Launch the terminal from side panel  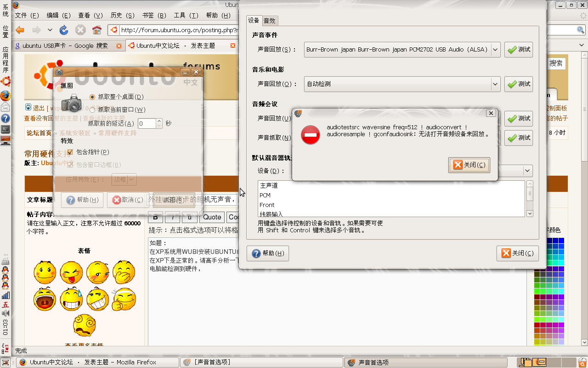6,129
